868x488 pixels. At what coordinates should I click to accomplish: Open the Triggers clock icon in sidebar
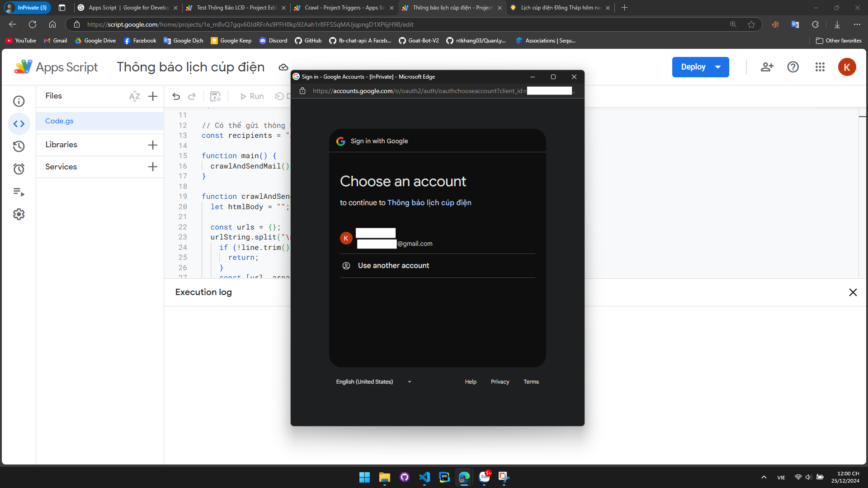(x=19, y=169)
